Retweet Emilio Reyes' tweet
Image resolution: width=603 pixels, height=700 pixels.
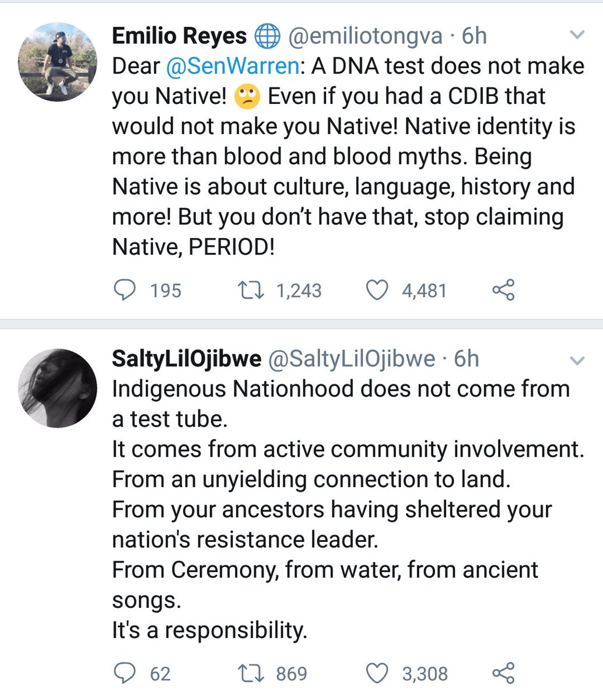253,290
